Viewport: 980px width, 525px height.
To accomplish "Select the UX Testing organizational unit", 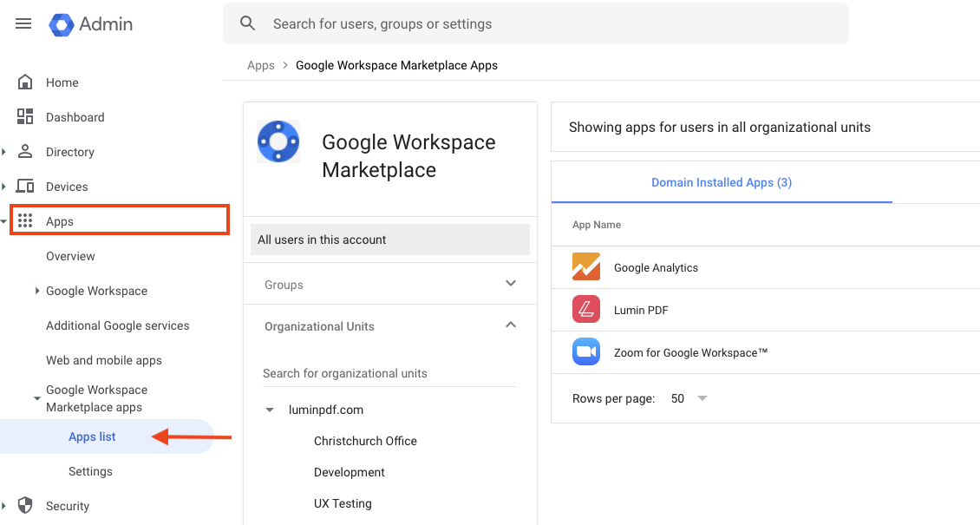I will coord(343,504).
